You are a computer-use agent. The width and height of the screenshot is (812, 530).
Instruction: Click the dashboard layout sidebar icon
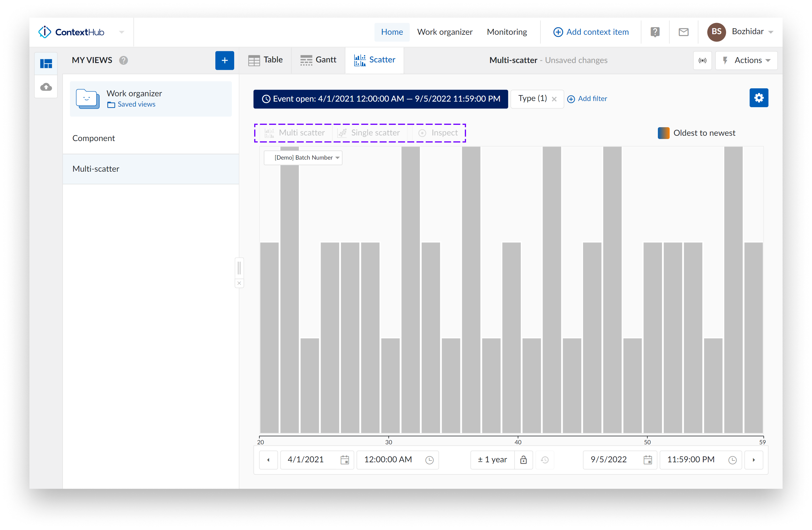pyautogui.click(x=46, y=64)
